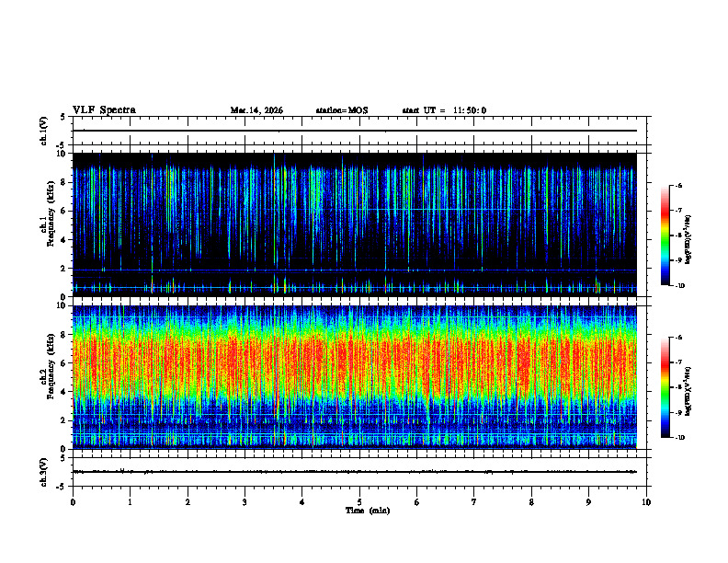Click the "8" tick on ch.1 frequency axis

(x=63, y=182)
